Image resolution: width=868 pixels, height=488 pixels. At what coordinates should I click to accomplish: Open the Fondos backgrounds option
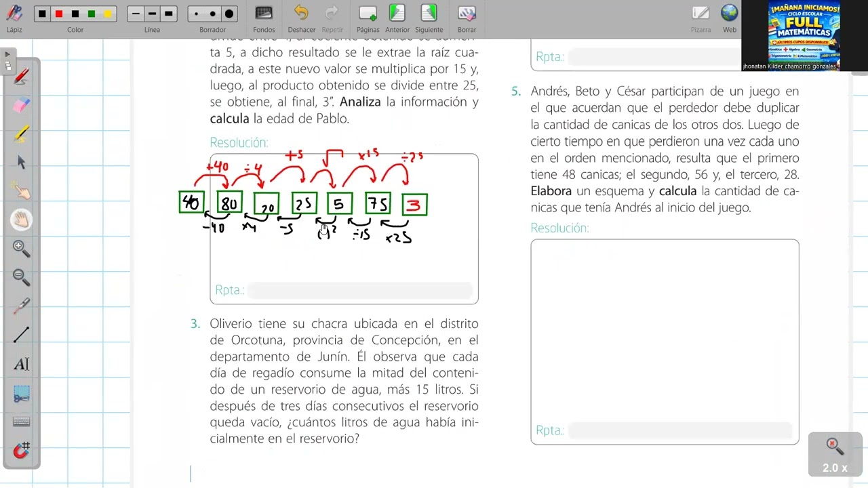[x=264, y=18]
